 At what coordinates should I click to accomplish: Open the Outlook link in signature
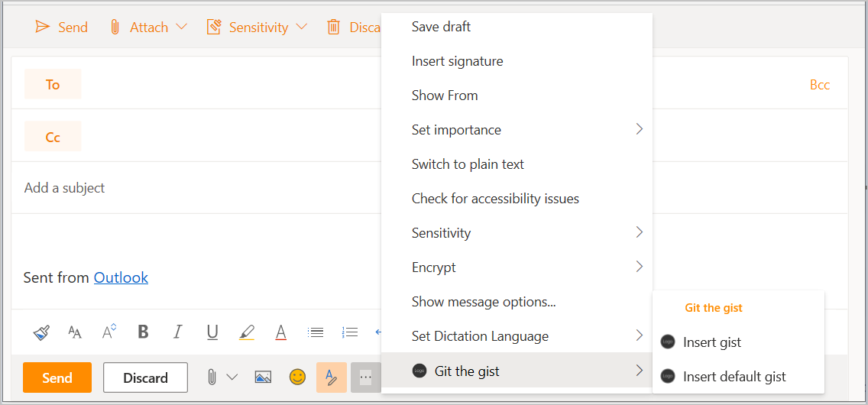tap(121, 277)
